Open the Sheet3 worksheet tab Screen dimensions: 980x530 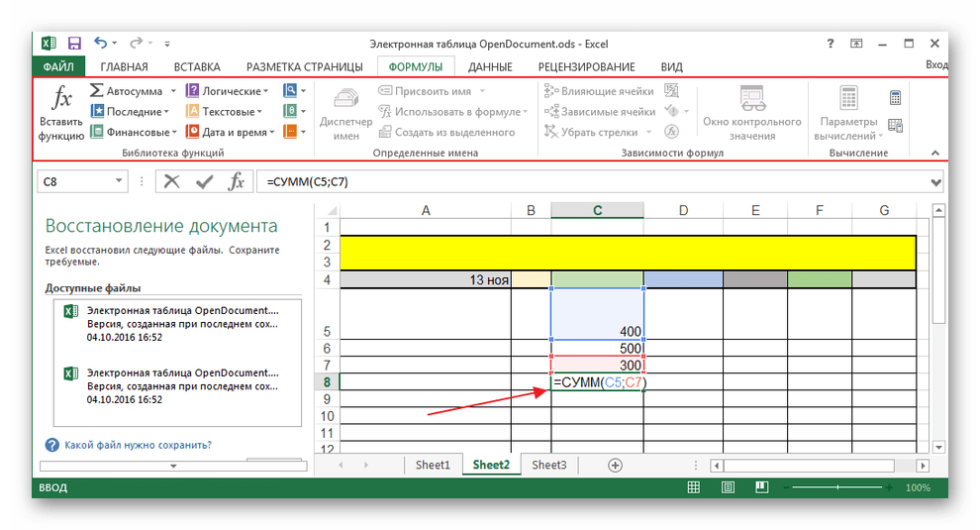pos(548,465)
